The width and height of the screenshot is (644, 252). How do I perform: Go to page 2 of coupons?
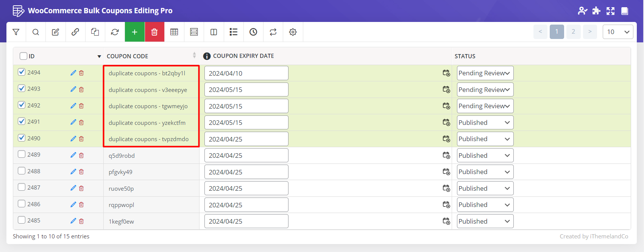click(x=573, y=32)
